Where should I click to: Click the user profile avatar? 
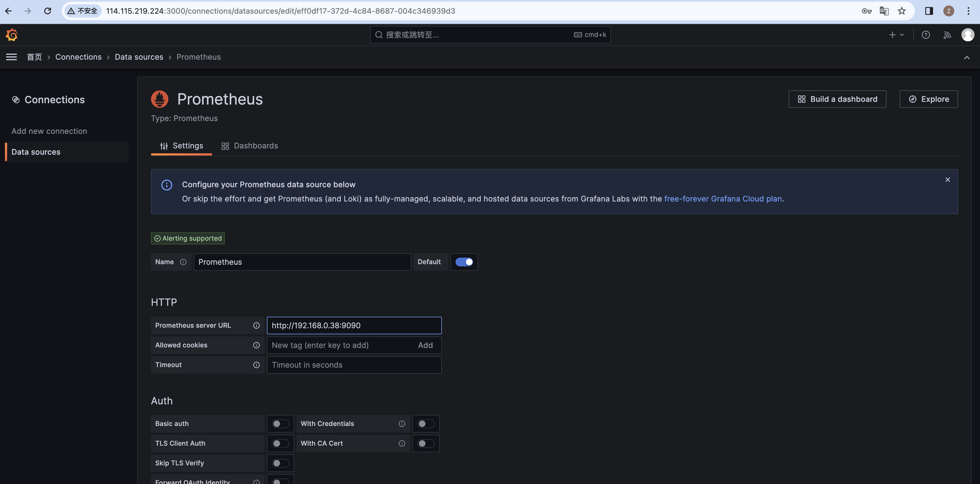[x=967, y=35]
